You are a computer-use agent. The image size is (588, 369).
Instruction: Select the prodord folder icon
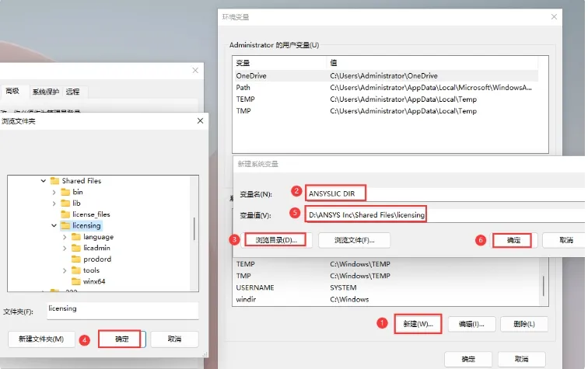(76, 259)
